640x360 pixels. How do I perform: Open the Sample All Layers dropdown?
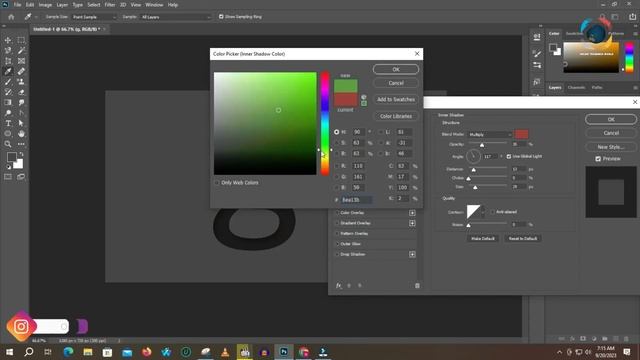[x=176, y=17]
